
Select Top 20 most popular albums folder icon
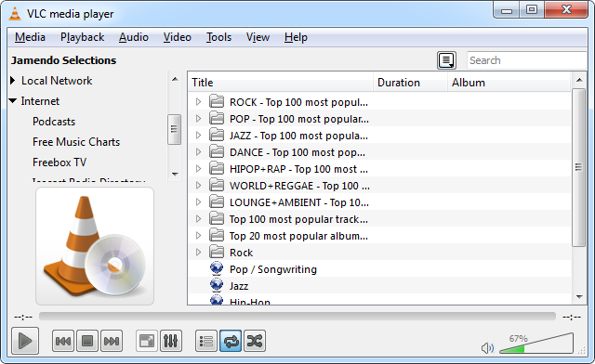(x=217, y=235)
